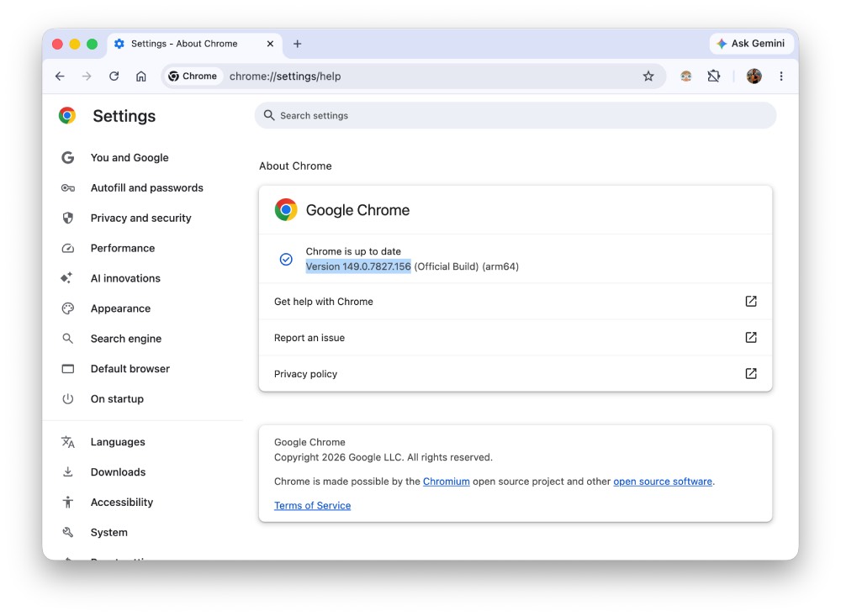Open You and Google settings
The height and width of the screenshot is (616, 841).
click(x=130, y=158)
